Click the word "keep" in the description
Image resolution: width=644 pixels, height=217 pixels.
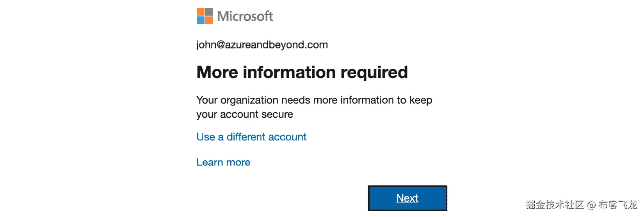click(421, 100)
